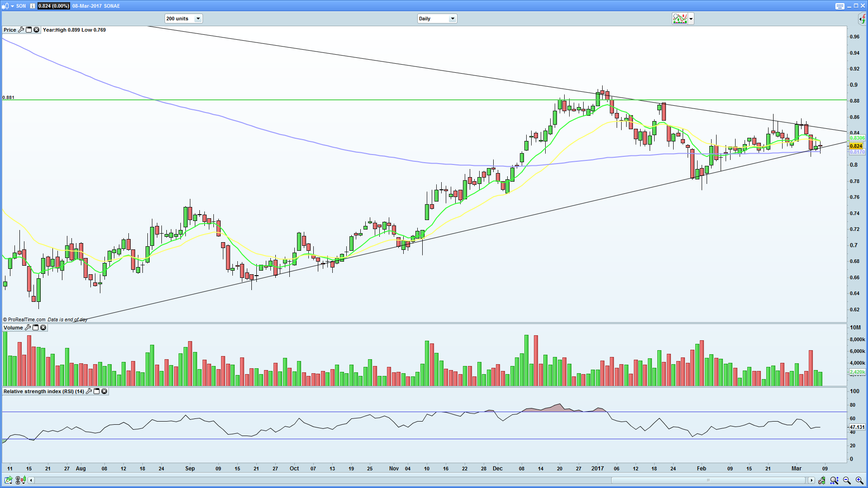The width and height of the screenshot is (868, 488).
Task: Click the on-screen keyboard icon
Action: pyautogui.click(x=840, y=6)
